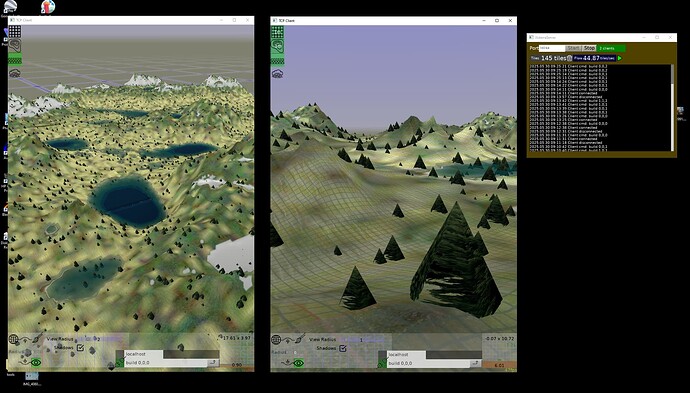Toggle the Shadows checkbox in the right client
690x393 pixels.
coord(343,348)
